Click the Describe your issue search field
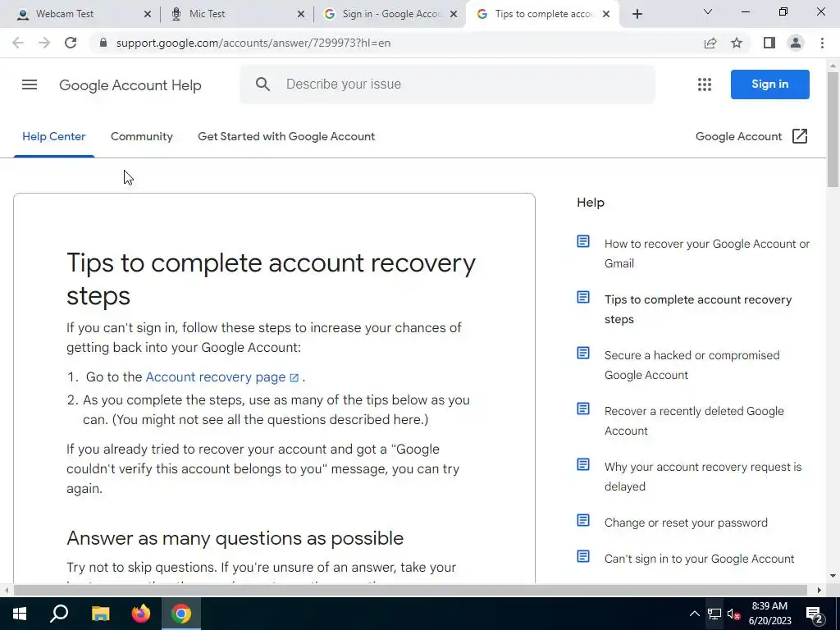Viewport: 840px width, 630px height. pyautogui.click(x=447, y=84)
